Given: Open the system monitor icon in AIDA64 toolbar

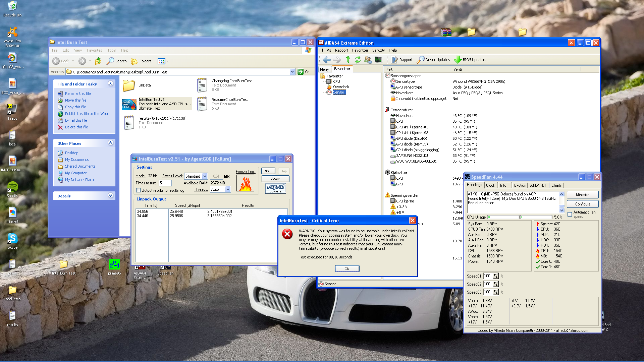Looking at the screenshot, I should 378,60.
